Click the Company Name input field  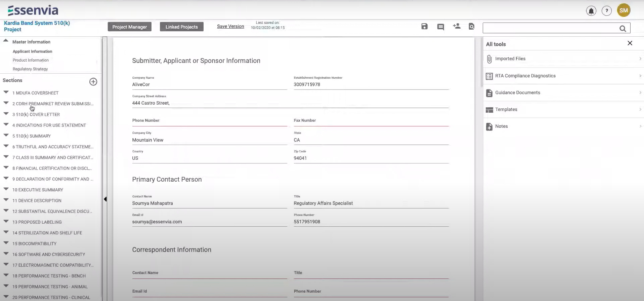click(x=209, y=85)
